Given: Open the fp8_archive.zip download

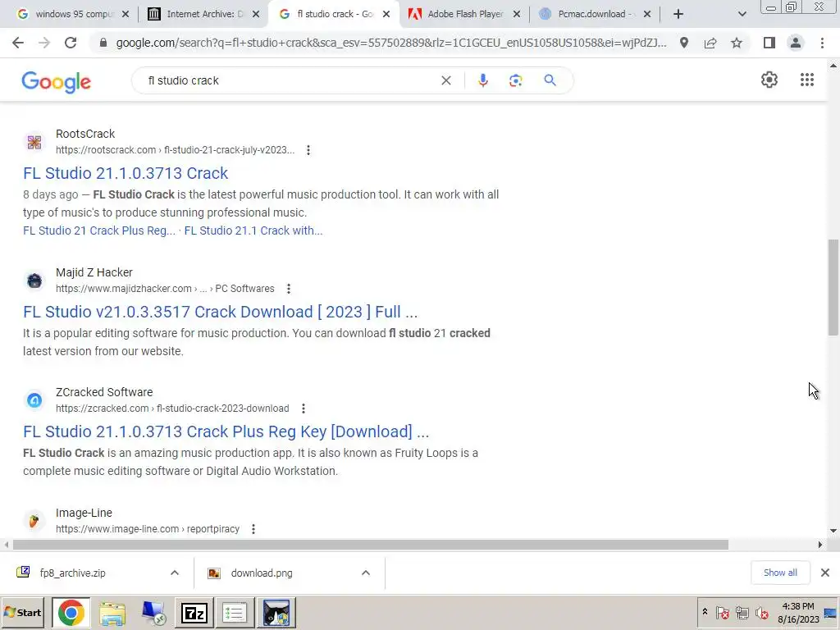Looking at the screenshot, I should click(x=72, y=573).
